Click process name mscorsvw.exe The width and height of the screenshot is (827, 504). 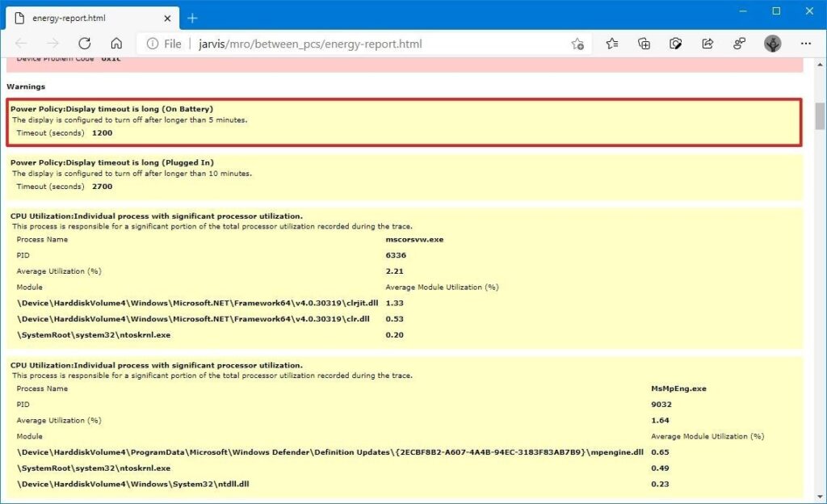[x=414, y=239]
